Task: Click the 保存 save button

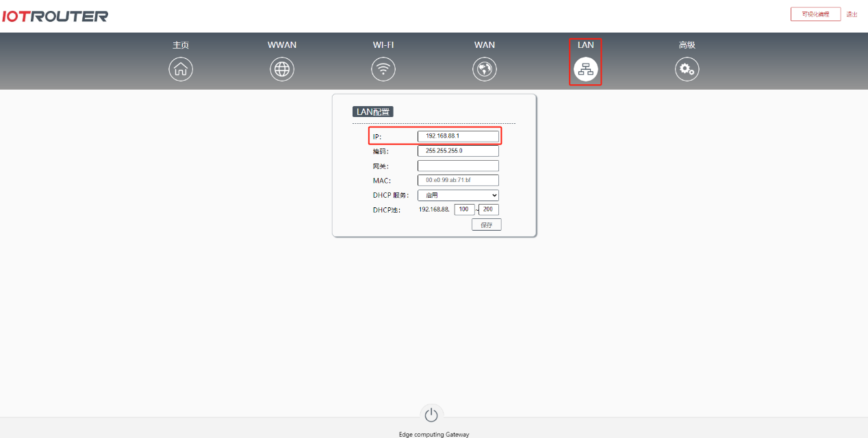Action: pyautogui.click(x=486, y=224)
